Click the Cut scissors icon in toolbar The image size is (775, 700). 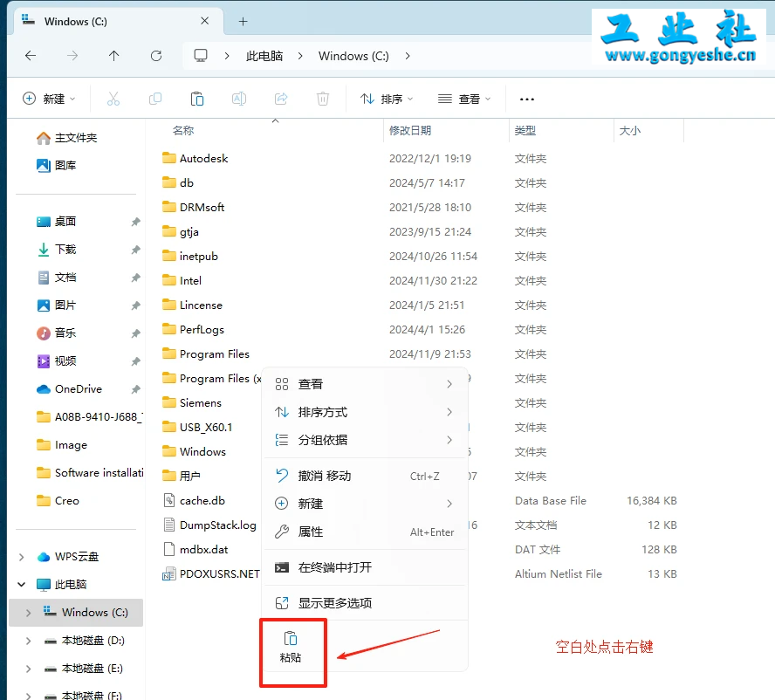point(113,99)
